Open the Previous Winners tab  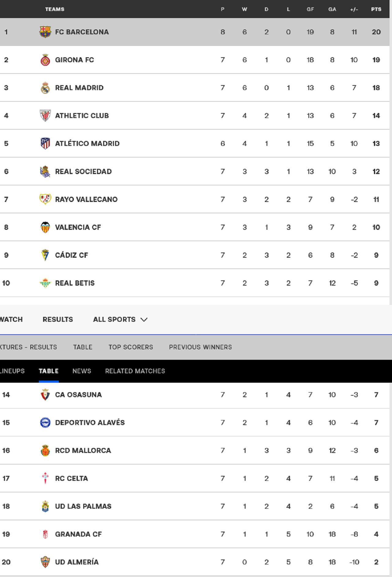(200, 347)
